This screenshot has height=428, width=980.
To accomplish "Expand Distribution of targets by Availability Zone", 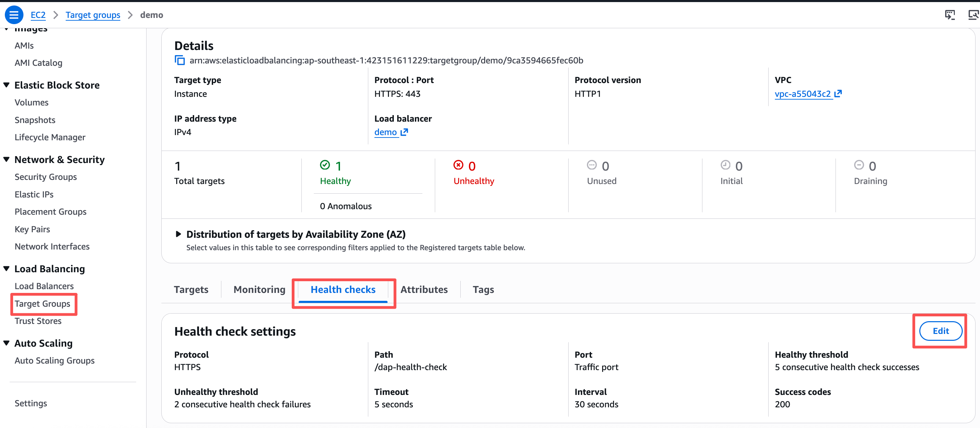I will 178,234.
